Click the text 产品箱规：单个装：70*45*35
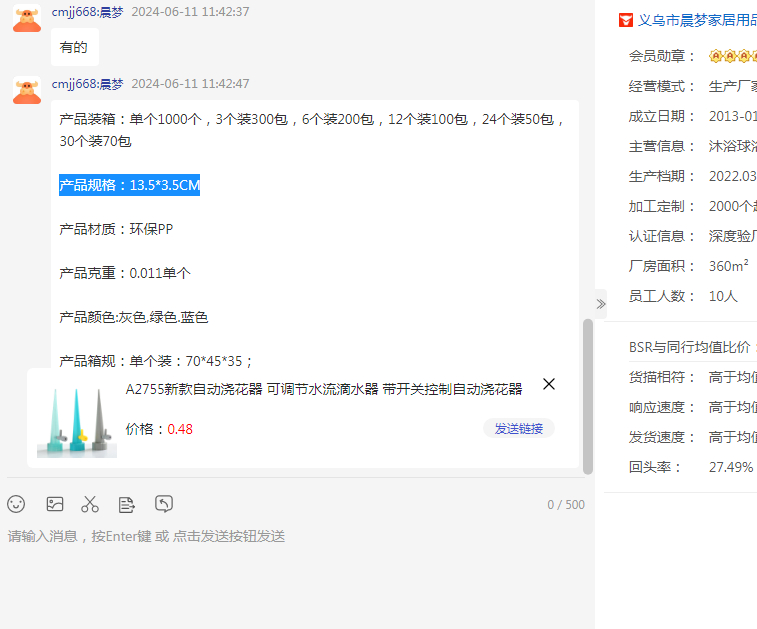This screenshot has height=629, width=757. tap(155, 361)
